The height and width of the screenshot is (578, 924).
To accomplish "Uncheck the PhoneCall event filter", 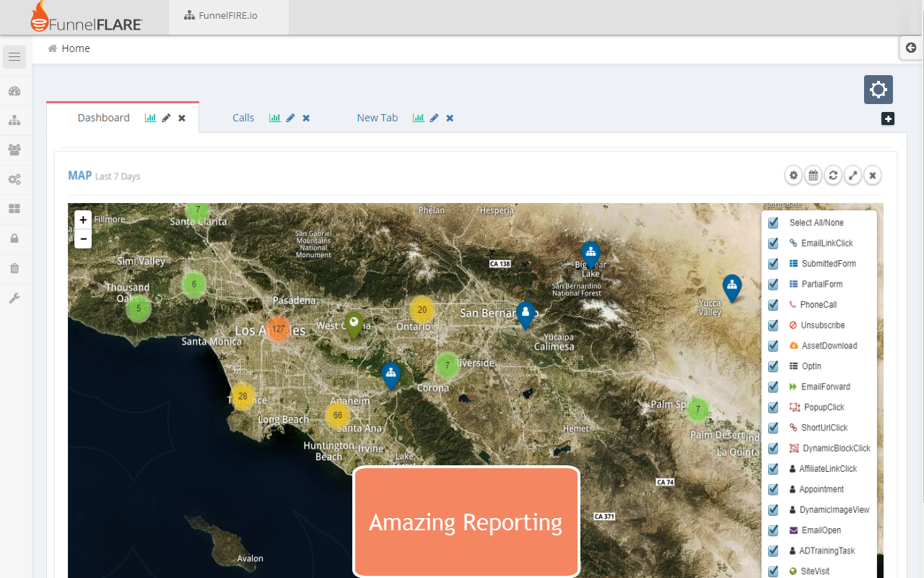I will pos(772,304).
